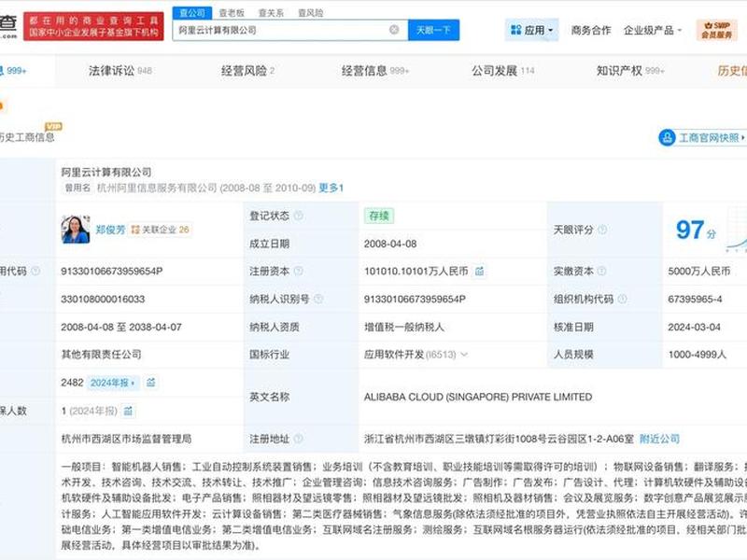Click the 人员规模 value 1000-4999人
Image resolution: width=747 pixels, height=560 pixels.
tap(697, 355)
